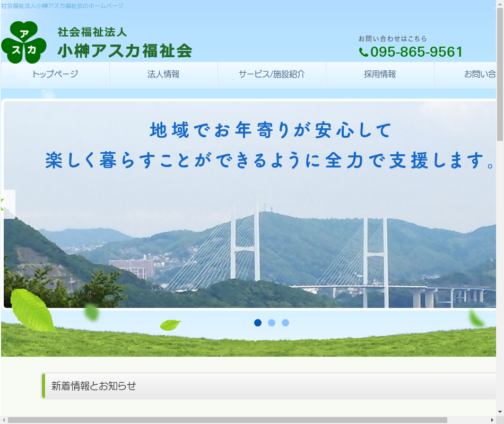This screenshot has height=424, width=504.
Task: Click the green clover Asuka logo
Action: (x=24, y=42)
